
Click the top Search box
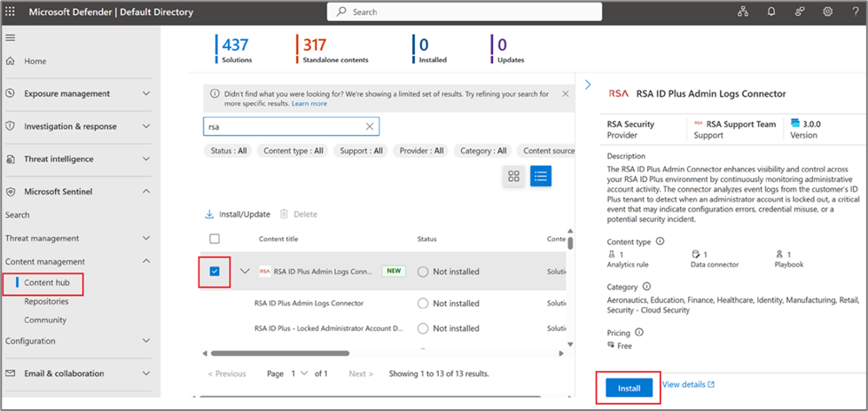pyautogui.click(x=465, y=12)
